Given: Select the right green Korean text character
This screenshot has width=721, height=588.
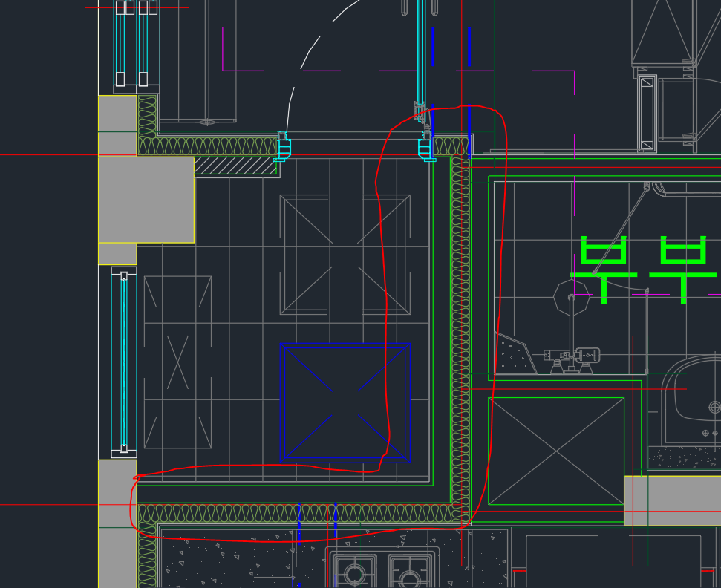Looking at the screenshot, I should [683, 269].
